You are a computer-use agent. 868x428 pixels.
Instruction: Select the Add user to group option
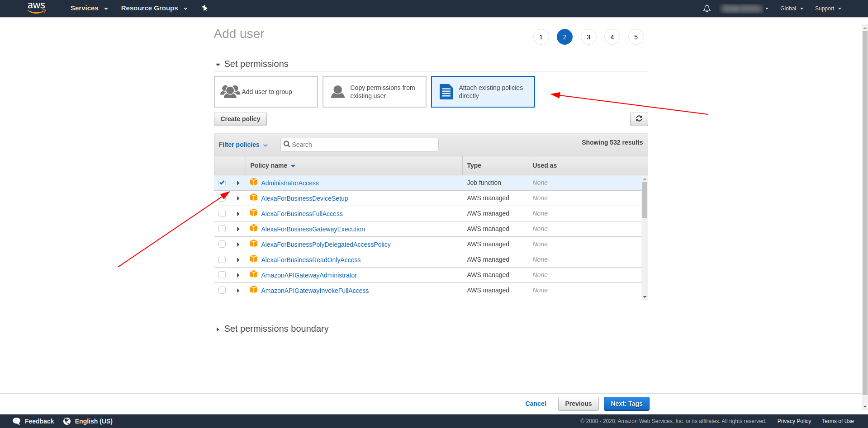266,92
